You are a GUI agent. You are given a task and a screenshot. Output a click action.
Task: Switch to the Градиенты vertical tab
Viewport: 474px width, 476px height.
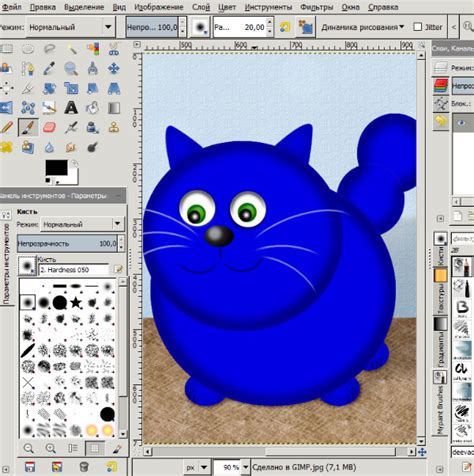[x=441, y=341]
